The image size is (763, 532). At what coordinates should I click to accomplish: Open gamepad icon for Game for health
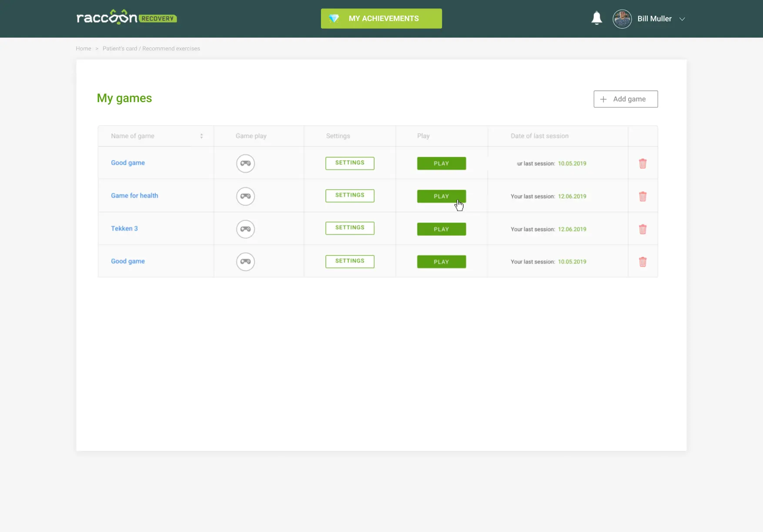coord(245,196)
